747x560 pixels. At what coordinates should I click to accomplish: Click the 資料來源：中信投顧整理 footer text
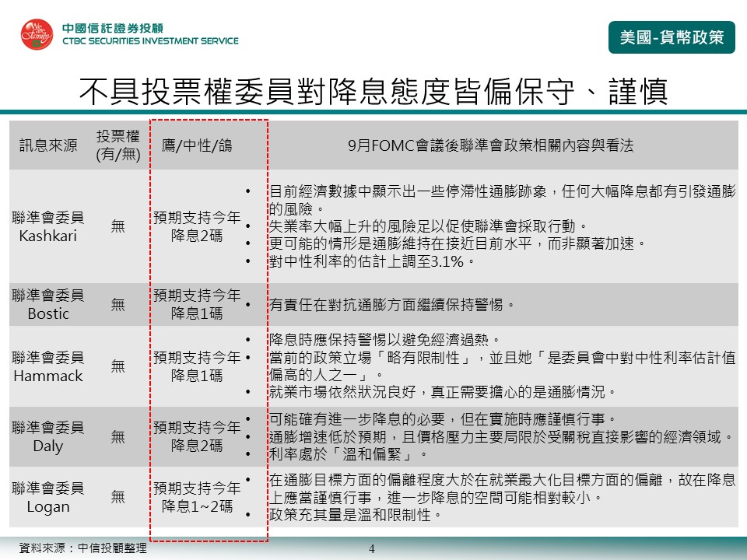(82, 548)
